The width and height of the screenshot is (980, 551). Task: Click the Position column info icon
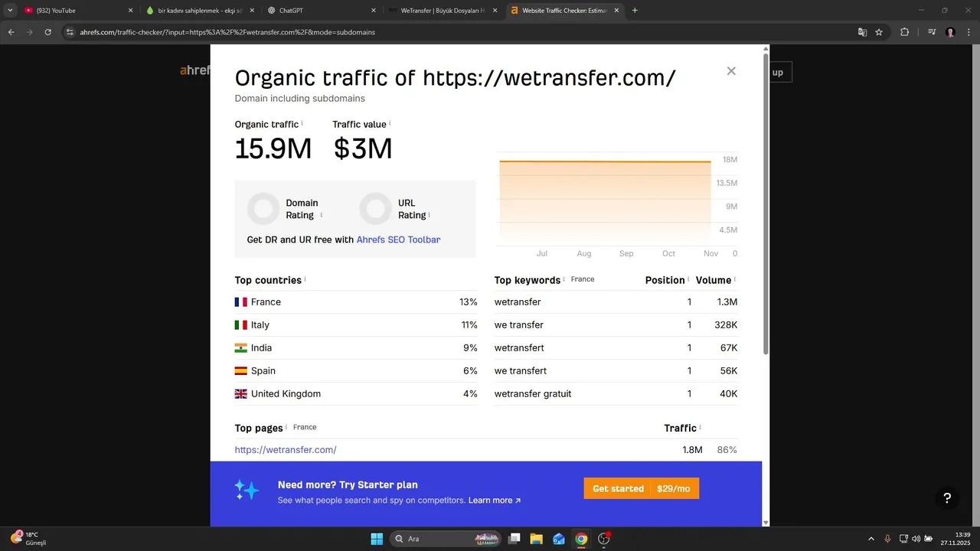(x=688, y=279)
